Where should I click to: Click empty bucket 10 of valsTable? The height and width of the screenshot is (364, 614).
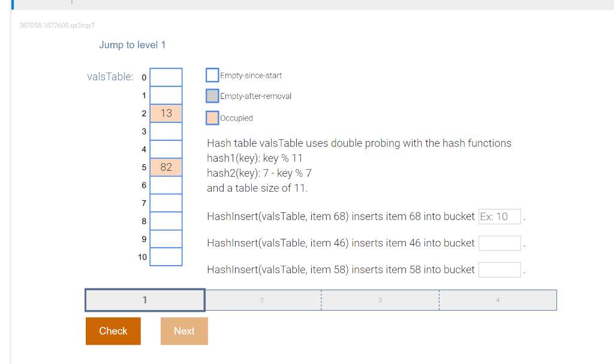coord(166,257)
